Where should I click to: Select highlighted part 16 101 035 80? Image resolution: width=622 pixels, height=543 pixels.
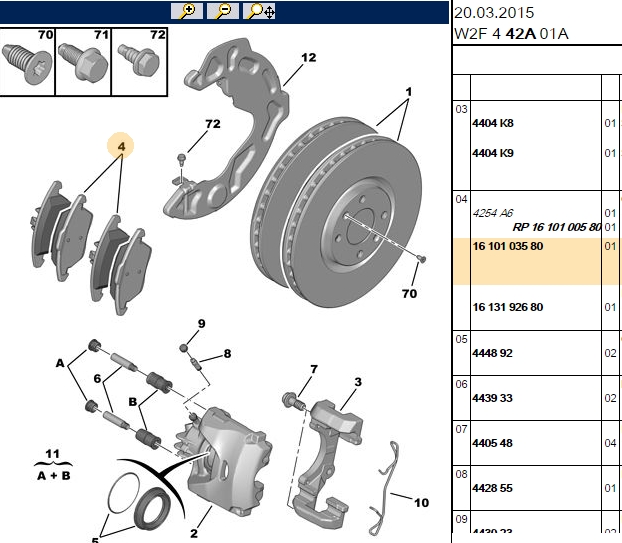tap(508, 246)
